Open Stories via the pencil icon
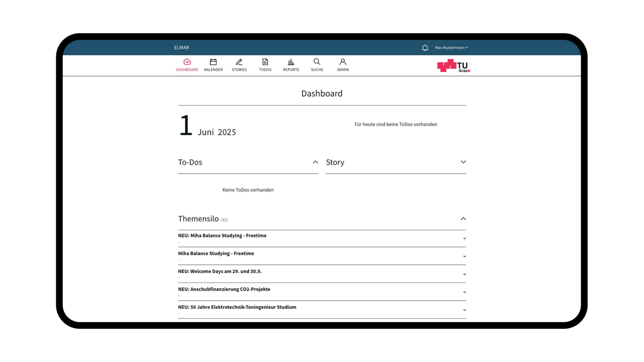Screen dimensions: 644x362 239,62
